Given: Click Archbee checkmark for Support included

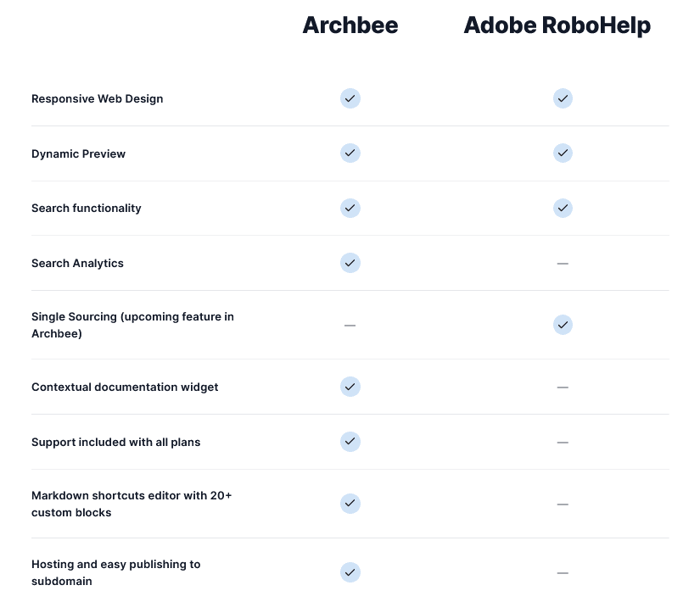Looking at the screenshot, I should (x=350, y=442).
